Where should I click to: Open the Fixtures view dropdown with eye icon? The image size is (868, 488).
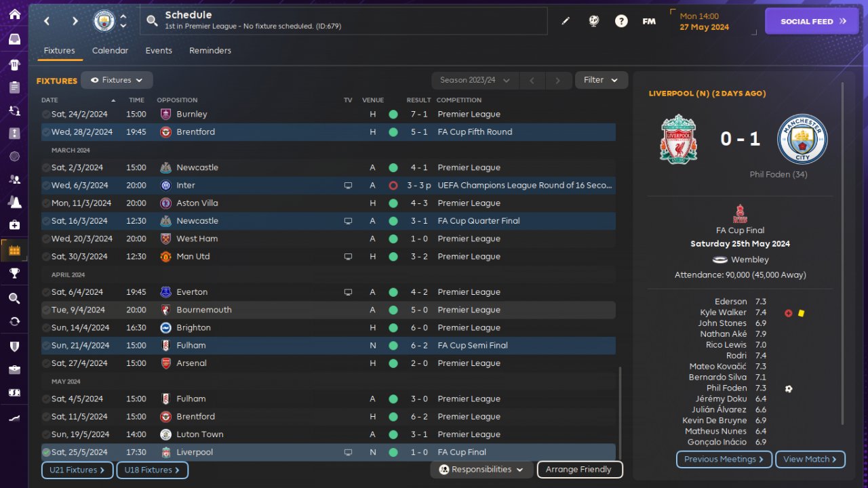tap(117, 80)
